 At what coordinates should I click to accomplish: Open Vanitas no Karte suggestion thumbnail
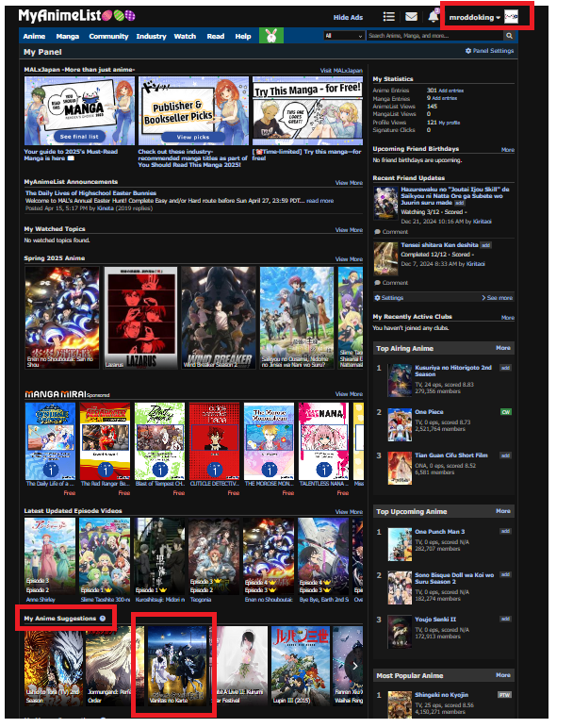tap(177, 667)
